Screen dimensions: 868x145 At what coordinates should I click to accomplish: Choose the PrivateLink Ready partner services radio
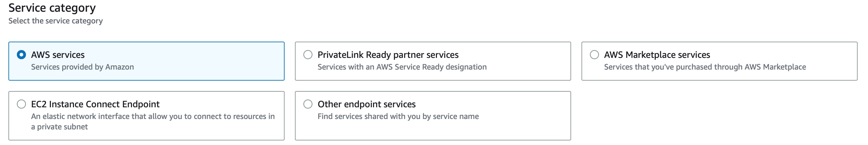(308, 55)
